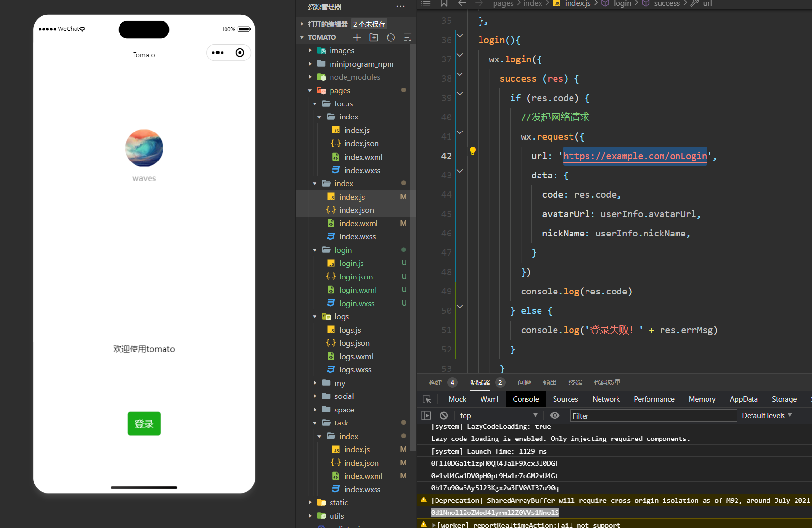Refresh the file explorer tree
This screenshot has height=528, width=812.
391,37
